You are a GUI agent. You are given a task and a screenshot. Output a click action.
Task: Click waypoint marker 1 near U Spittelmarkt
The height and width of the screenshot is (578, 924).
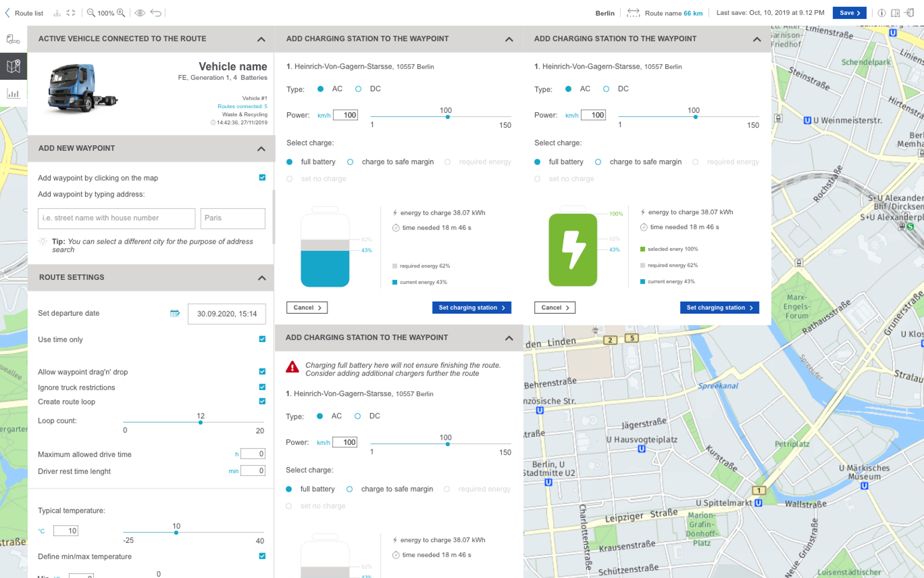[x=759, y=490]
